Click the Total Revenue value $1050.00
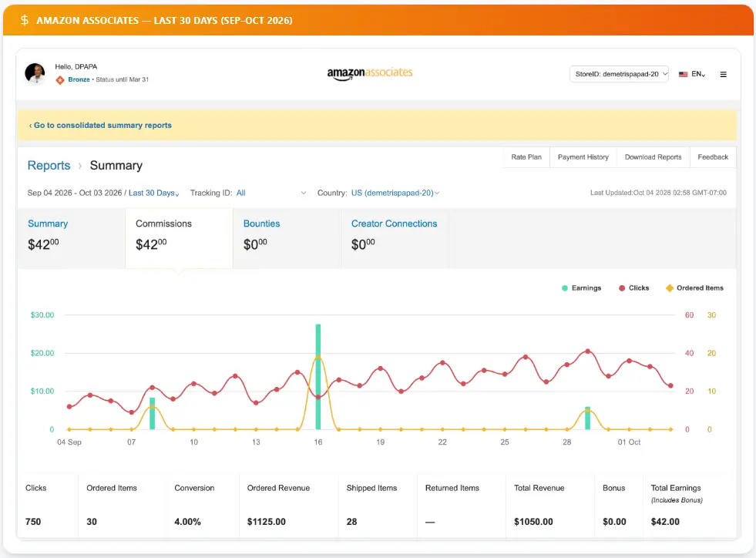The height and width of the screenshot is (558, 756). point(533,522)
